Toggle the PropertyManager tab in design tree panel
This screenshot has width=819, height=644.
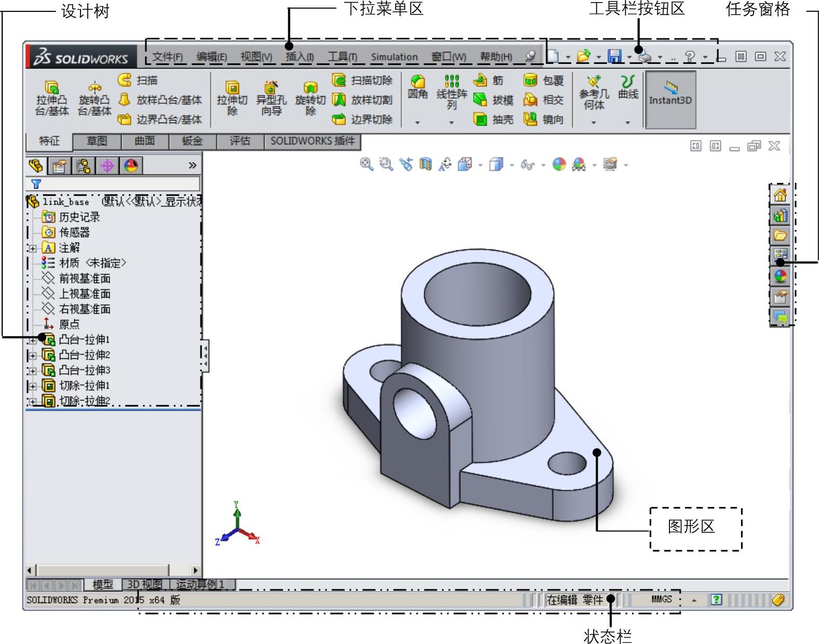tap(59, 166)
